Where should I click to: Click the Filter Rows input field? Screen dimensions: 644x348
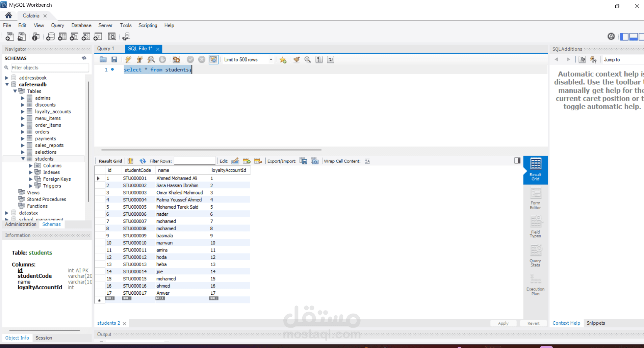(195, 161)
